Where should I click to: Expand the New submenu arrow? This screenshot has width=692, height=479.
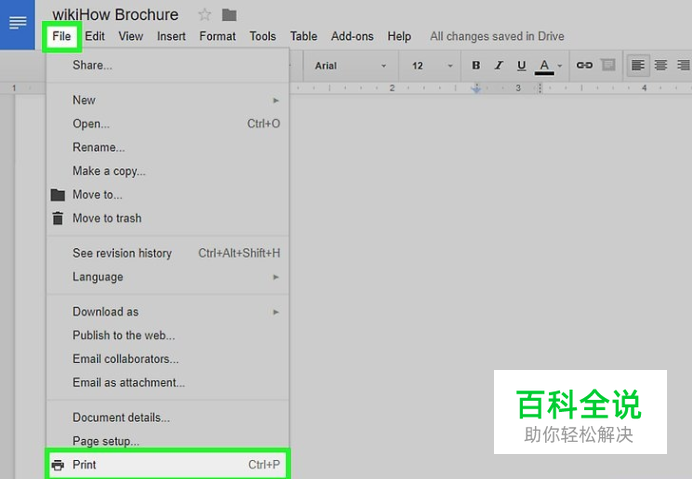(276, 101)
